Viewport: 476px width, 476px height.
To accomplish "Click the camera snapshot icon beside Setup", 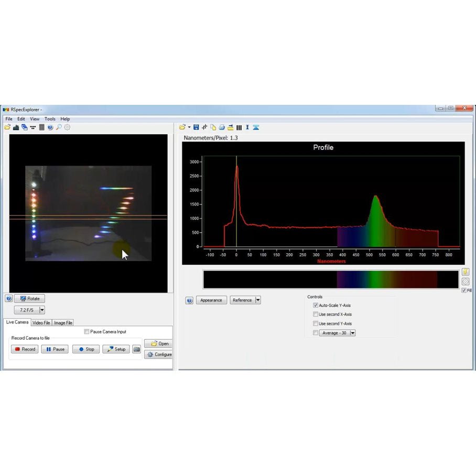I will click(136, 349).
